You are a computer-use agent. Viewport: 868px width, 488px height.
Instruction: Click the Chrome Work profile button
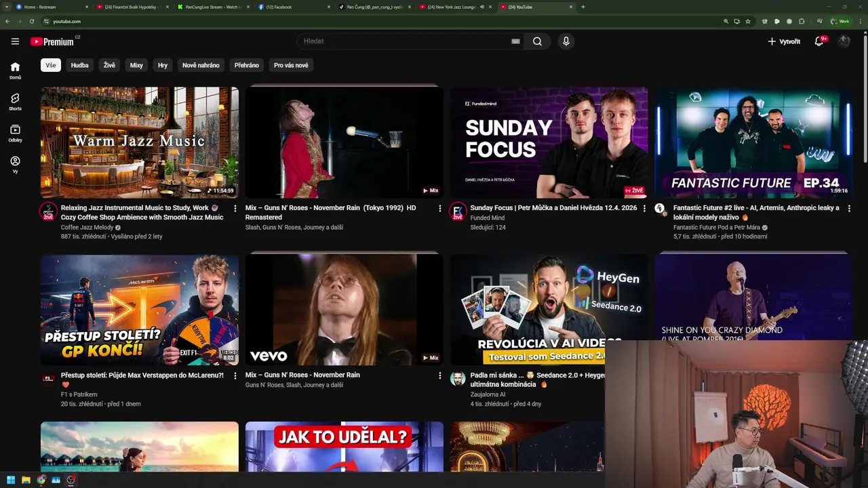click(x=840, y=21)
